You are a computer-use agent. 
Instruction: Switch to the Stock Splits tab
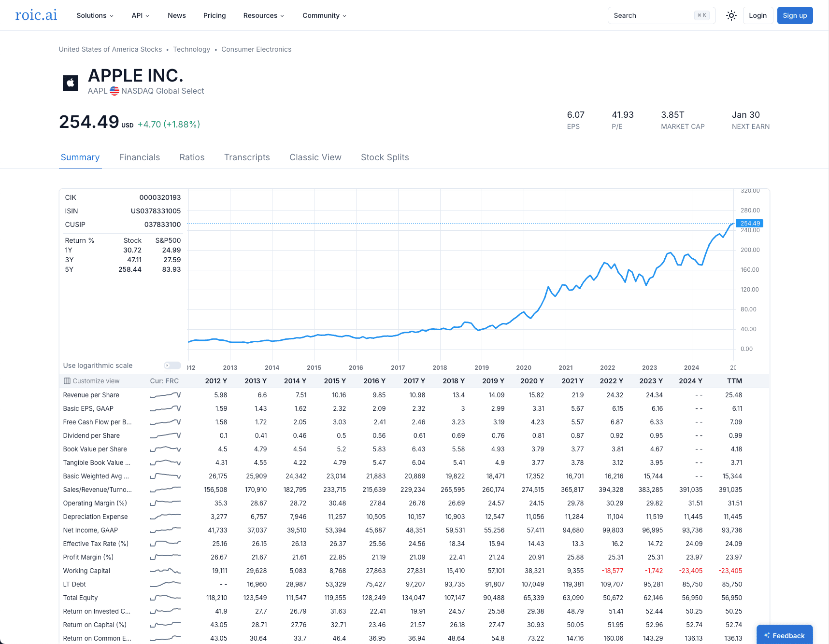point(385,157)
